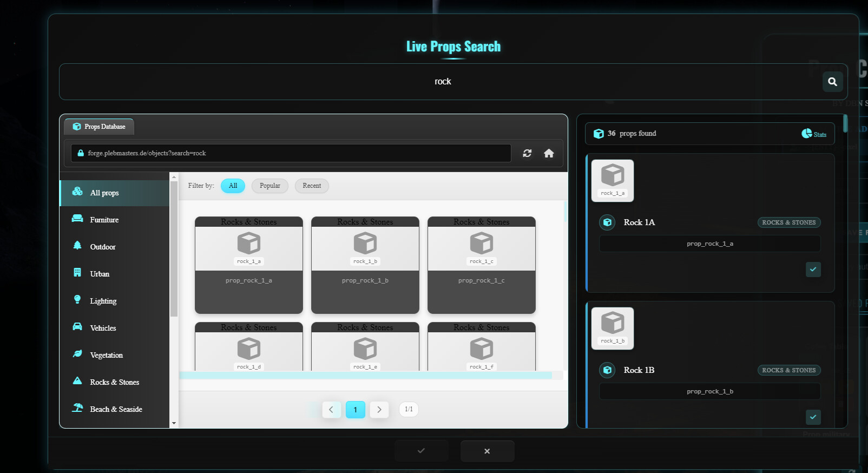Filter props by Recent

pos(312,186)
